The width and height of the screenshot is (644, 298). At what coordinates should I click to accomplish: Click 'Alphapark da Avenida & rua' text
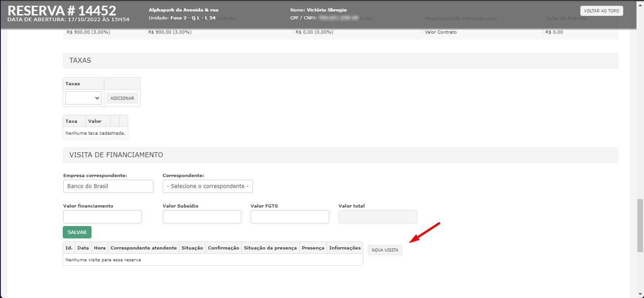point(184,10)
